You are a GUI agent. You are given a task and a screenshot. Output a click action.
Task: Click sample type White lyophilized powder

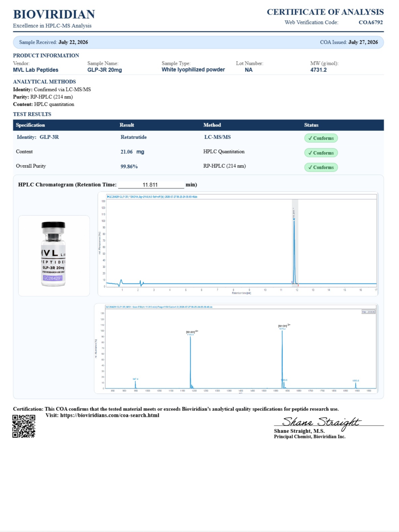pyautogui.click(x=193, y=69)
